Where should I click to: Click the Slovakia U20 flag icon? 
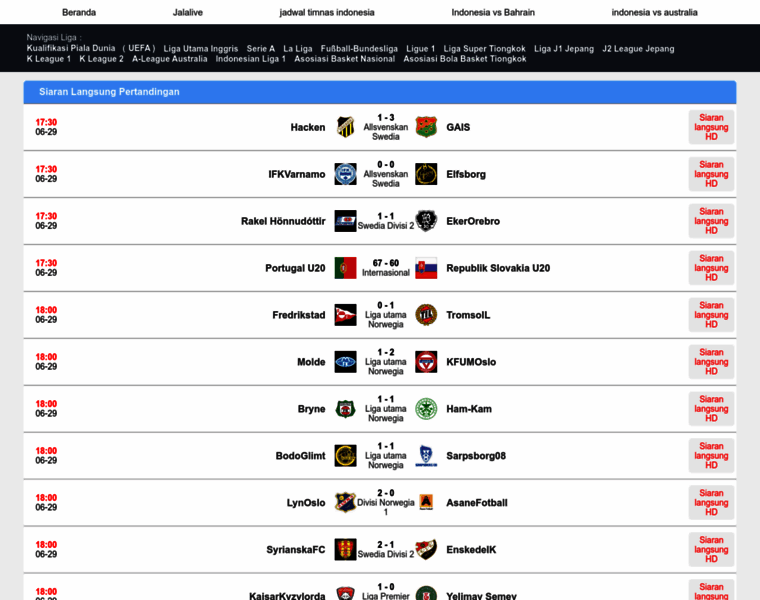point(426,268)
